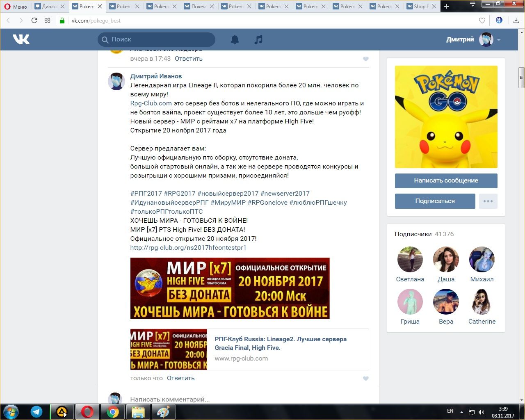Click the Telegram taskbar icon
This screenshot has height=420, width=525.
[37, 412]
